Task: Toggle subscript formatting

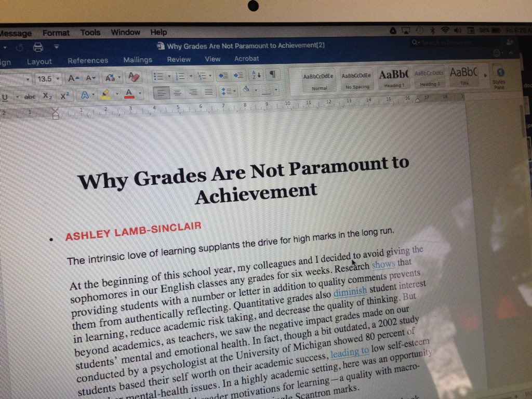Action: coord(47,96)
